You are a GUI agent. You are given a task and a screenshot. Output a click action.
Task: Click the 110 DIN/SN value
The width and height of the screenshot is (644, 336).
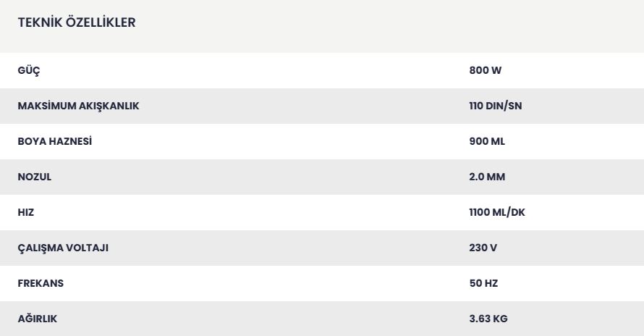point(496,106)
